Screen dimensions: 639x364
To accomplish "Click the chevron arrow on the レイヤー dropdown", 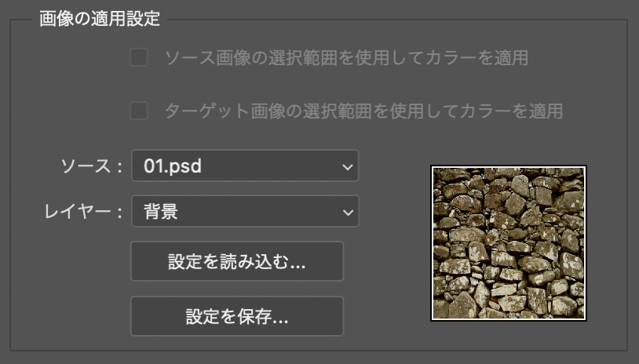I will click(x=348, y=212).
